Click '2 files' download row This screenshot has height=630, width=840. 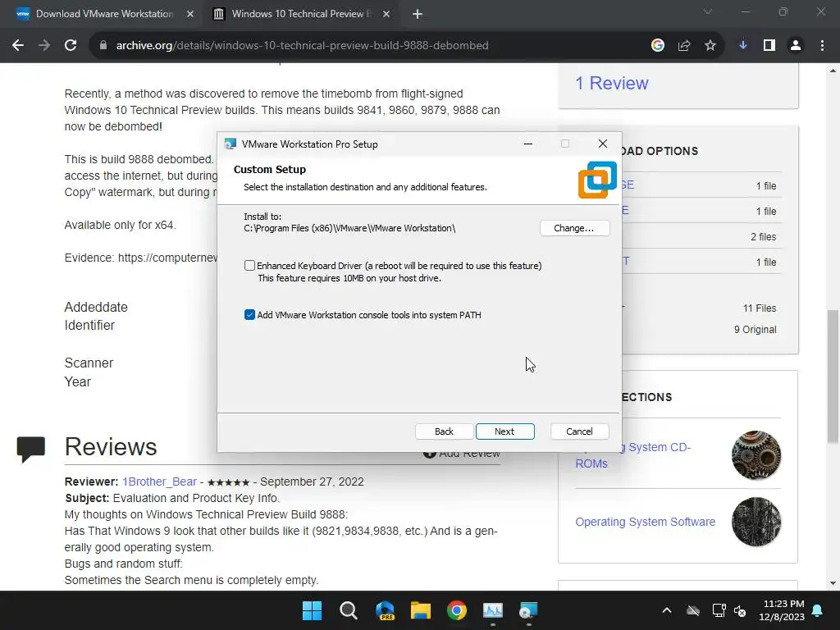763,237
